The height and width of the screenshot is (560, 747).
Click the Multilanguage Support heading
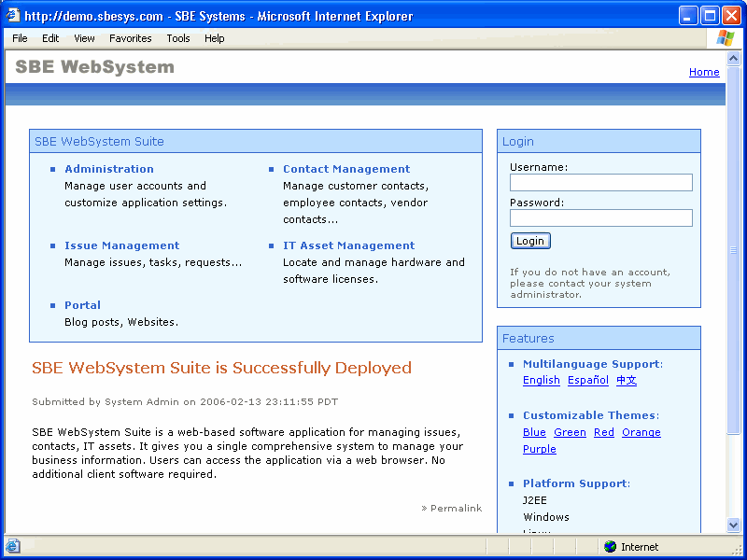pos(593,364)
